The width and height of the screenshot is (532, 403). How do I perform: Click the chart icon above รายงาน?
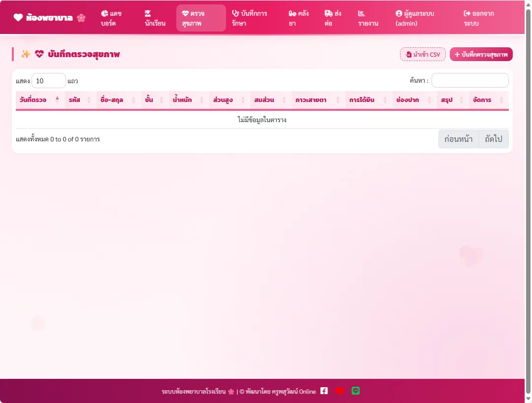tap(362, 14)
